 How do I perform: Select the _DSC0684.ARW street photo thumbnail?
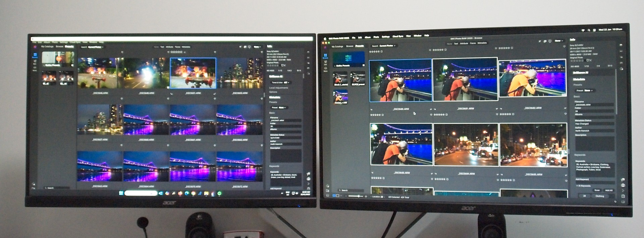466,145
